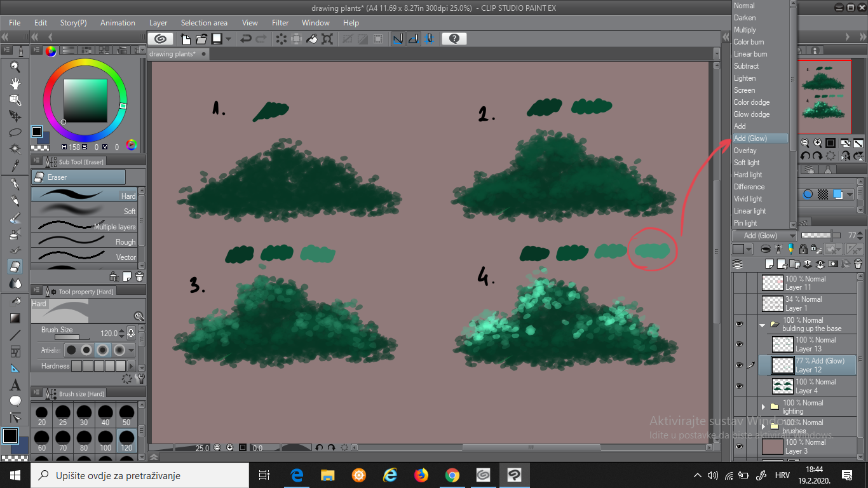The width and height of the screenshot is (868, 488).
Task: Hide Layer 13 using eye icon
Action: pos(739,344)
